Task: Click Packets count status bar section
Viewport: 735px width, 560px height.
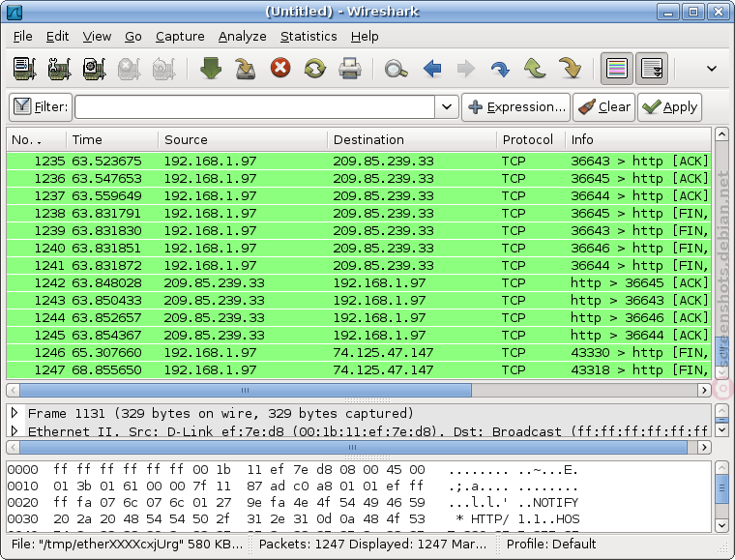Action: click(372, 545)
